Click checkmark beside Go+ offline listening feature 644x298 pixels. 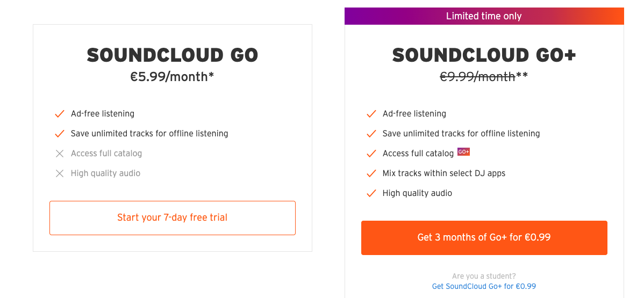[x=371, y=133]
